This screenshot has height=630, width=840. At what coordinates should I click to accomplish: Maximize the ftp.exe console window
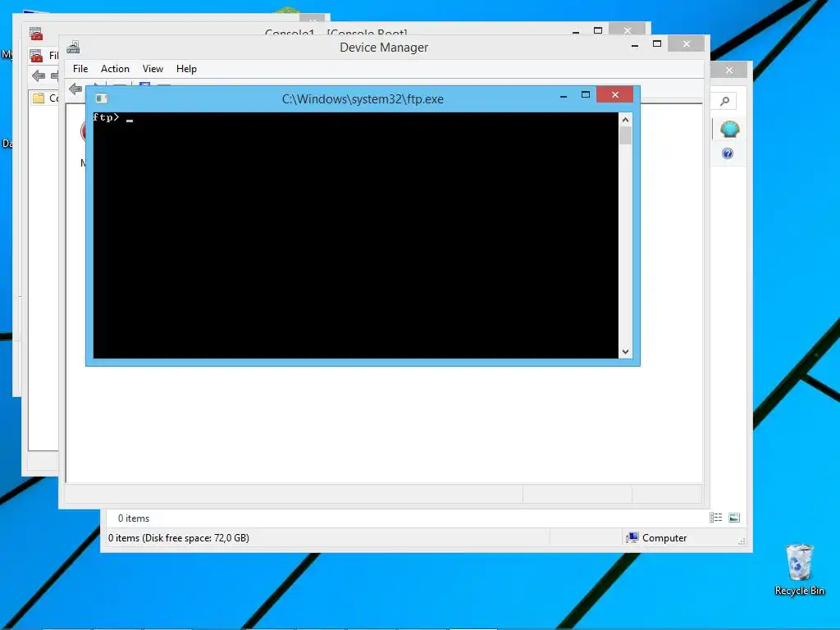pos(586,95)
